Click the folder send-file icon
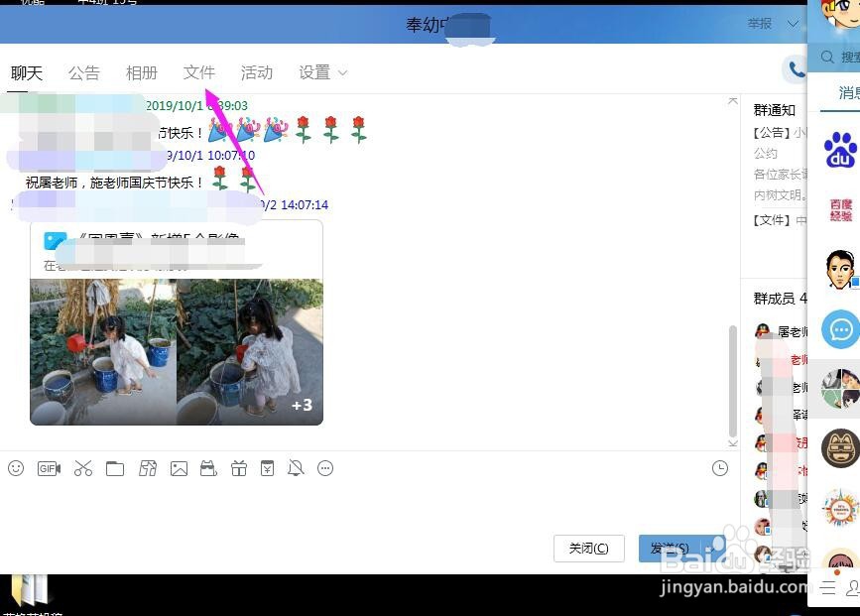The width and height of the screenshot is (860, 616). click(115, 468)
